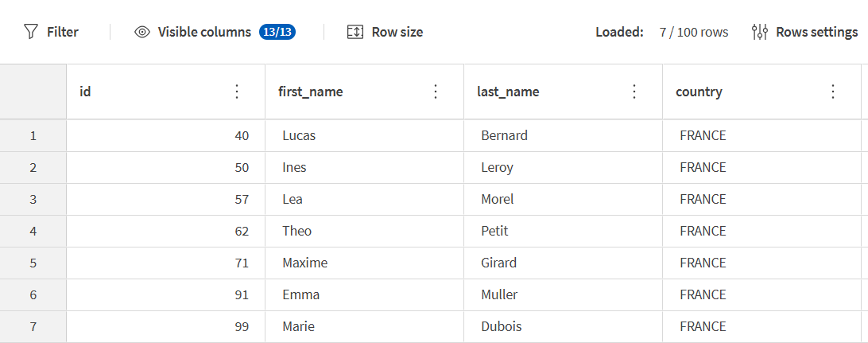The height and width of the screenshot is (343, 868).
Task: Click the Rows settings sliders icon
Action: [x=760, y=32]
